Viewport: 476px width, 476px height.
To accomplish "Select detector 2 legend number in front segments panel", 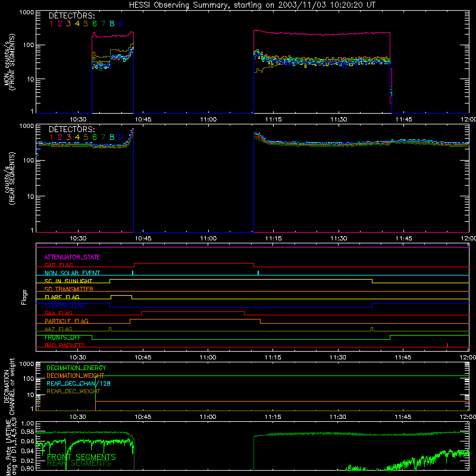I will (60, 24).
